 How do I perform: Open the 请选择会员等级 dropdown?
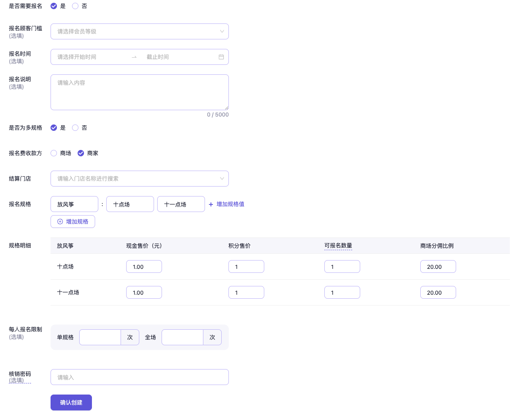tap(139, 31)
